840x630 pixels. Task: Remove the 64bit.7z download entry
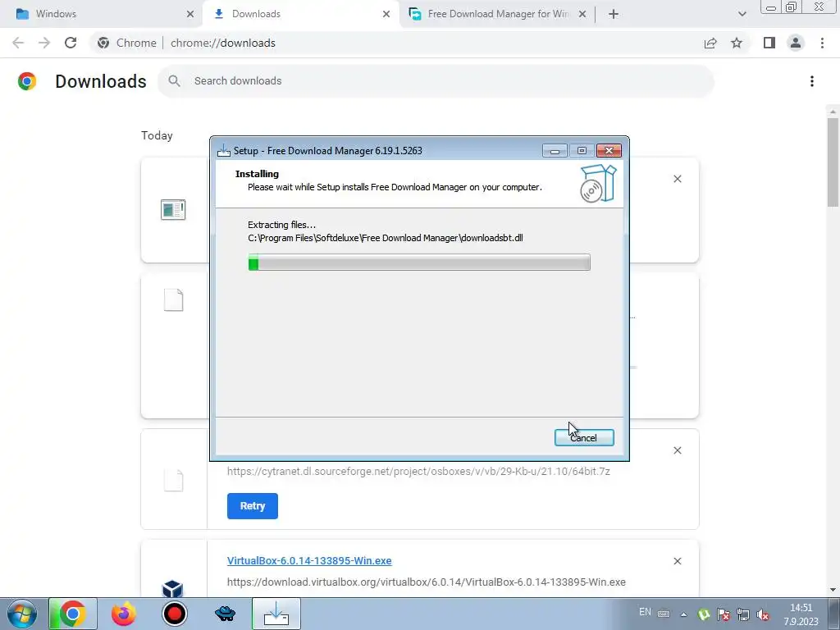pos(677,450)
